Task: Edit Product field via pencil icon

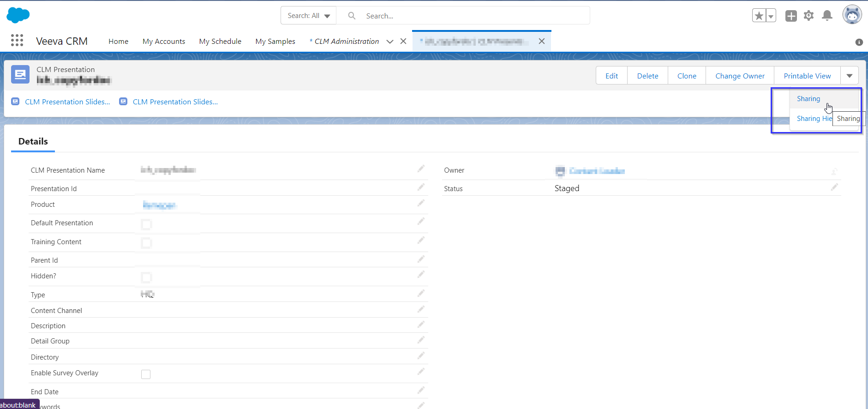Action: [x=421, y=203]
